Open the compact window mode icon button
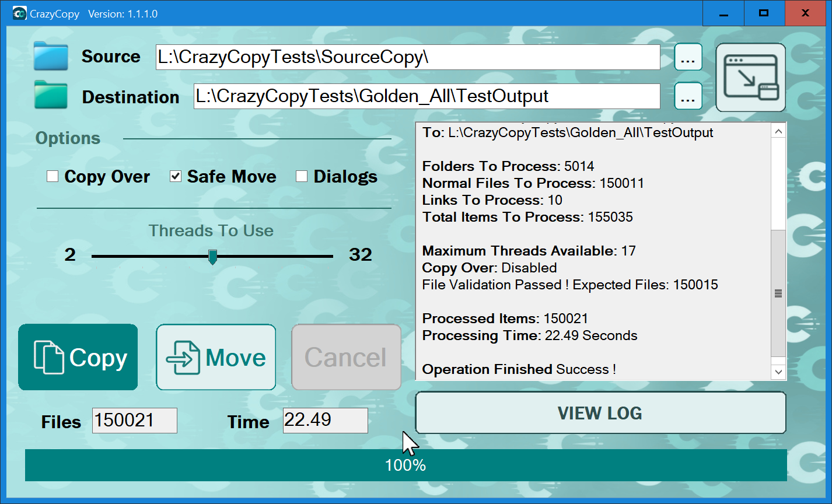 click(x=751, y=77)
